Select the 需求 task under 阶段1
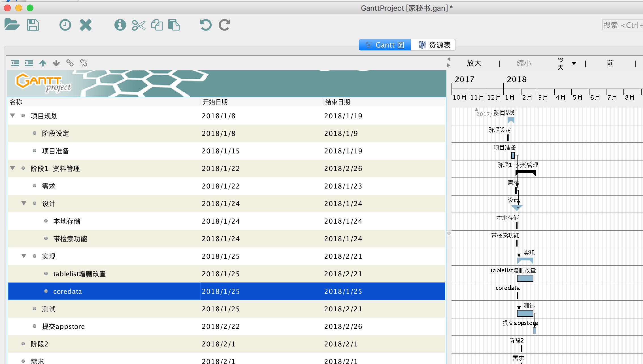Viewport: 643px width, 364px height. coord(226,186)
